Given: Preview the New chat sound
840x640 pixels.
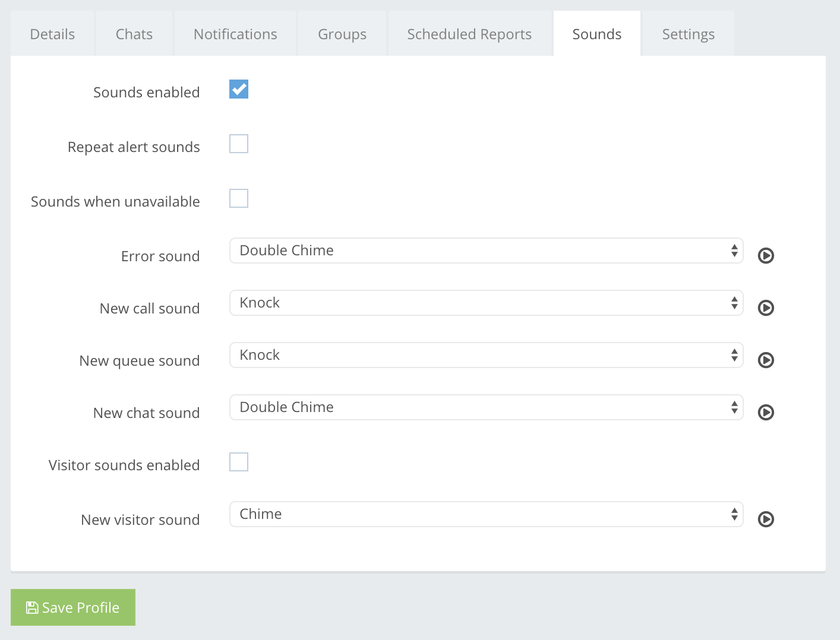Looking at the screenshot, I should point(766,413).
